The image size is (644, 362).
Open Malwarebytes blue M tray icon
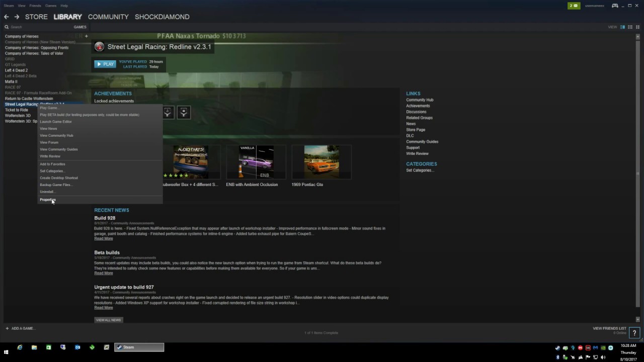point(595,347)
